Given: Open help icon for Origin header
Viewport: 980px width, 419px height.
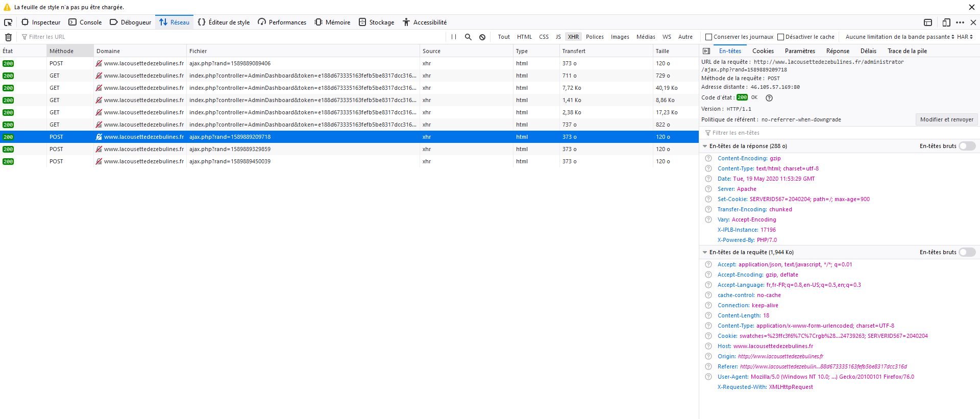Looking at the screenshot, I should pyautogui.click(x=708, y=356).
